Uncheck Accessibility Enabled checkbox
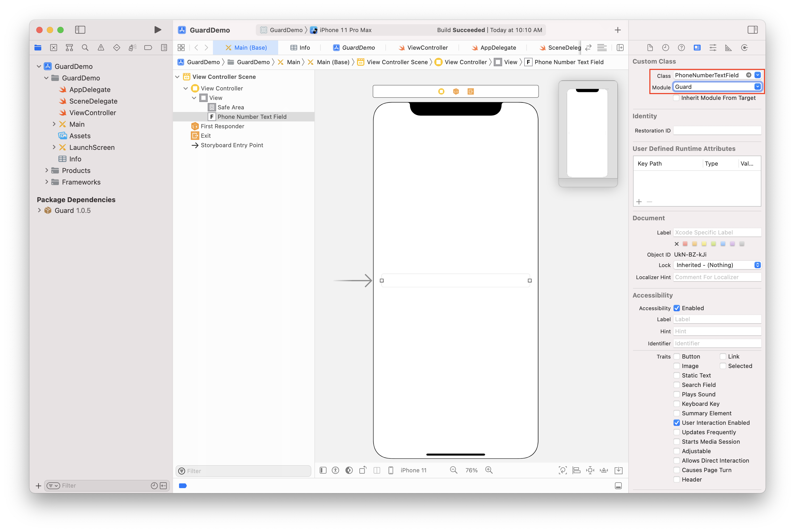This screenshot has height=532, width=795. coord(677,308)
